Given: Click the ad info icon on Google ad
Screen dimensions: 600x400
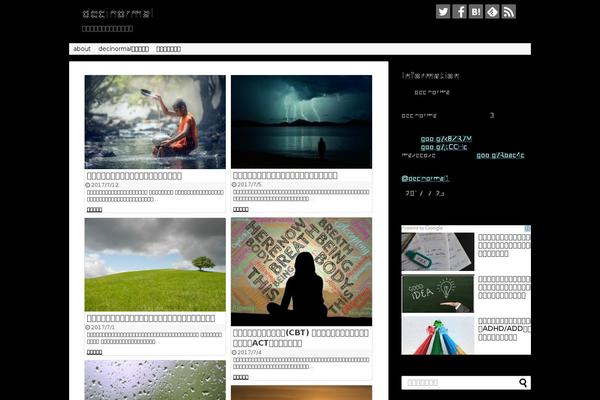Looking at the screenshot, I should (x=527, y=229).
